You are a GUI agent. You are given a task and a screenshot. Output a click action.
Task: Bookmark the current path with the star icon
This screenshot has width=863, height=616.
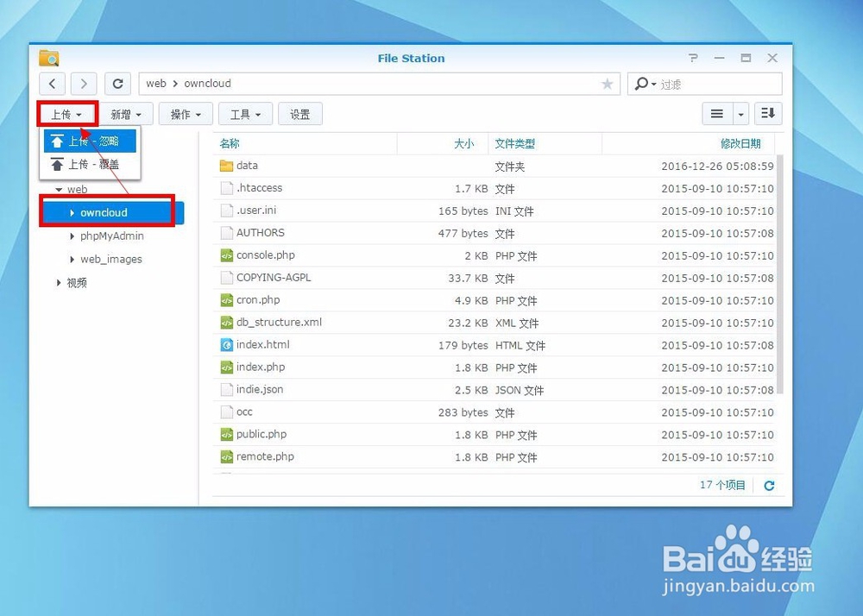point(607,84)
